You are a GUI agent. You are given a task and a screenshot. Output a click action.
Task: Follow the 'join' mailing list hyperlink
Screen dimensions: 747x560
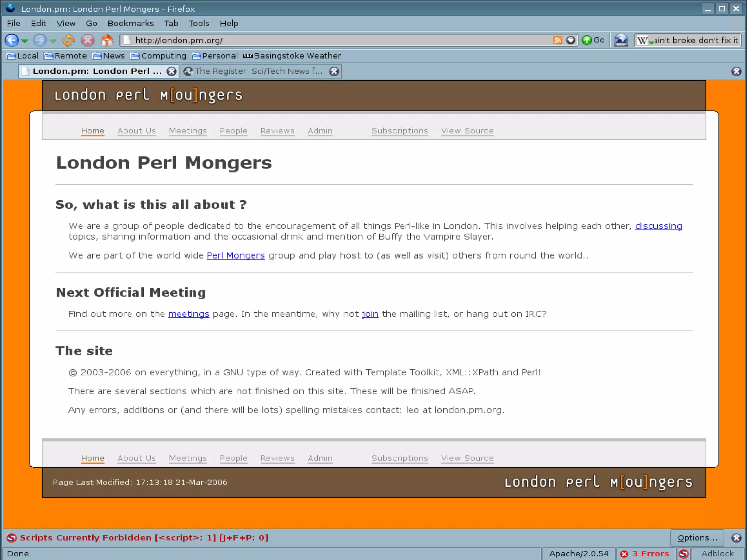click(x=370, y=314)
